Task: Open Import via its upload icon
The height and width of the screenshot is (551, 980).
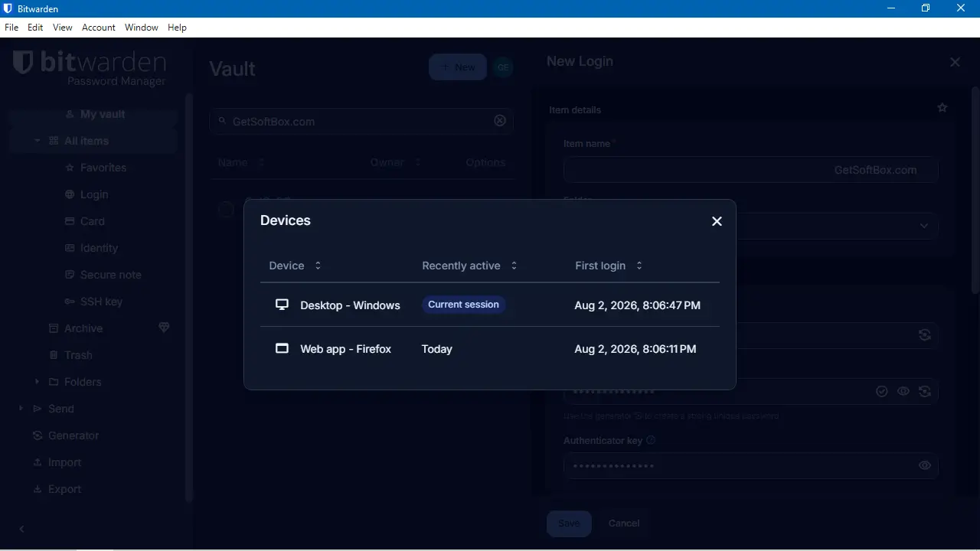Action: coord(38,462)
